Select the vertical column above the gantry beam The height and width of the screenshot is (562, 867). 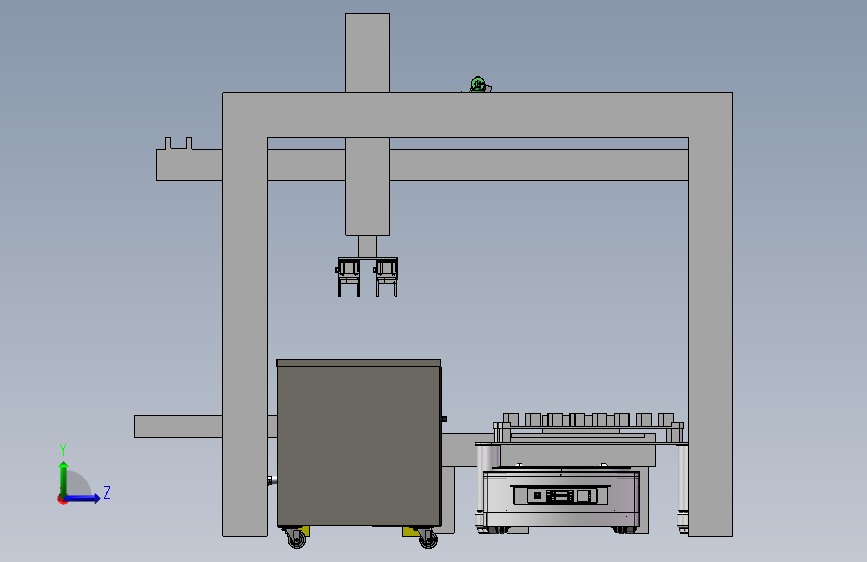[368, 53]
